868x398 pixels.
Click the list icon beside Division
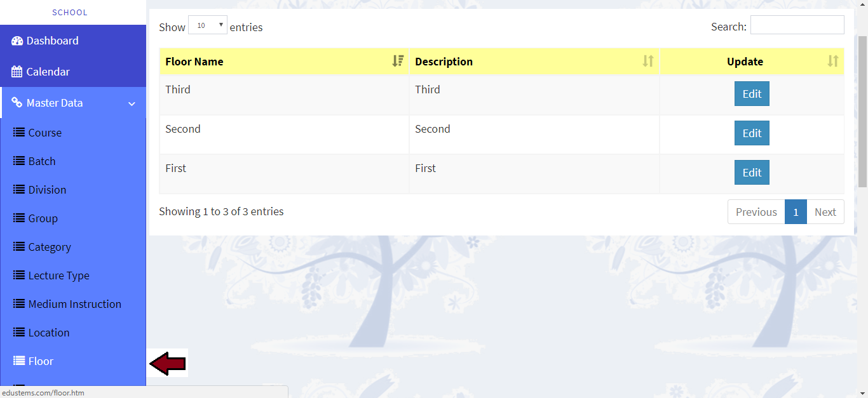[19, 190]
